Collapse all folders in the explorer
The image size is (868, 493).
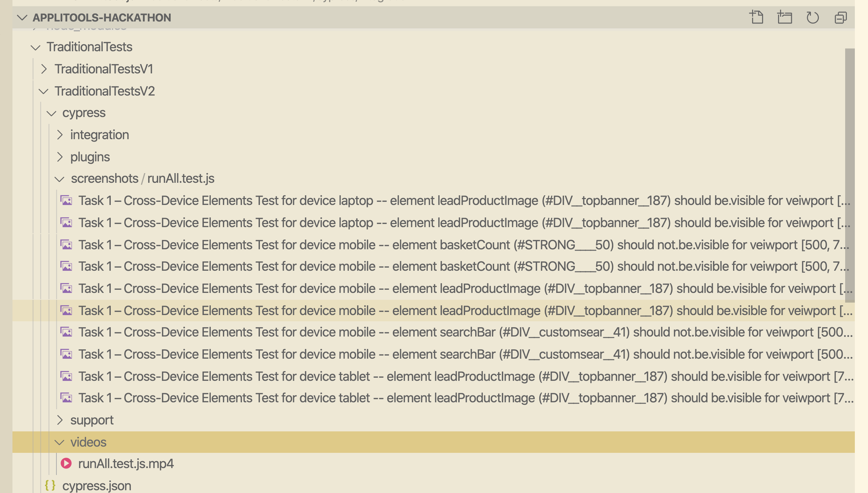click(x=841, y=17)
